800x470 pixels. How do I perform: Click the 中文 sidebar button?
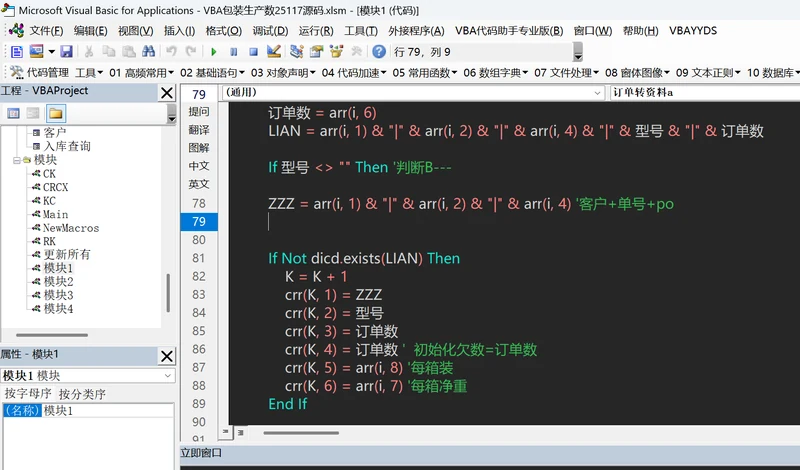(199, 166)
